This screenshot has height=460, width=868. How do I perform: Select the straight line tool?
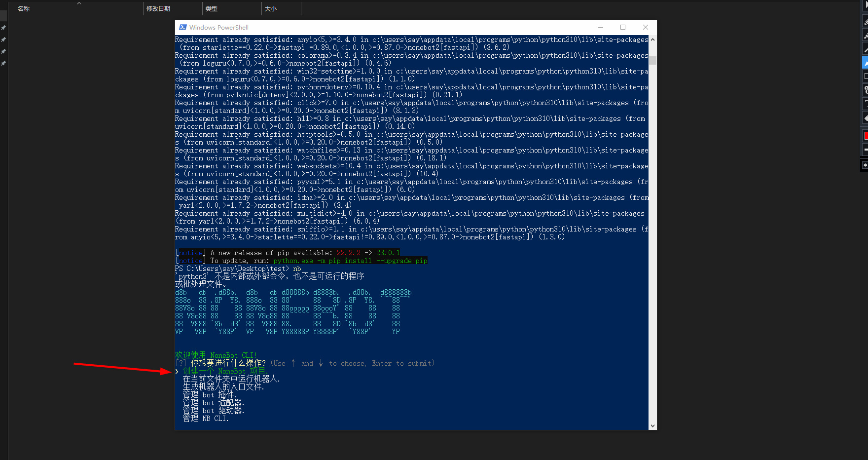[865, 49]
